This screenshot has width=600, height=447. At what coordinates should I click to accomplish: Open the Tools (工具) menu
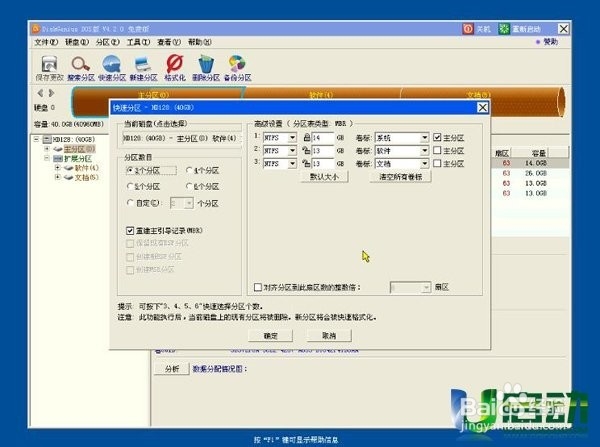(139, 42)
